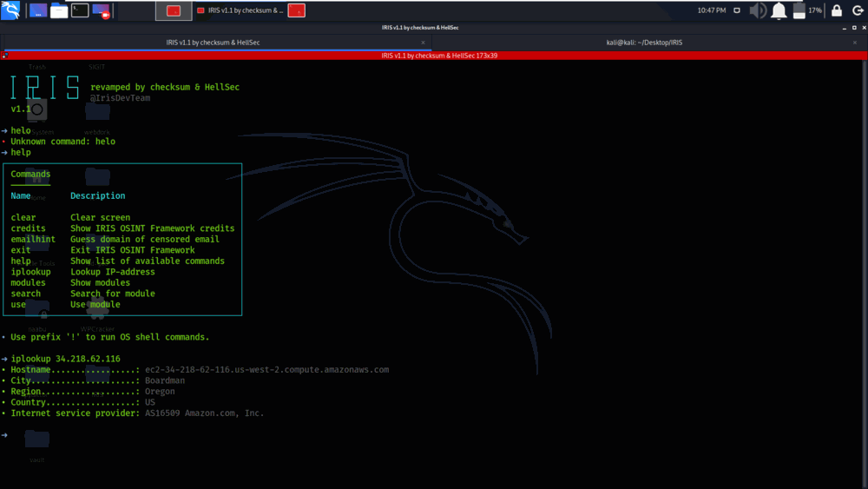Click the Region value 'Oregon'
868x489 pixels.
tap(160, 392)
